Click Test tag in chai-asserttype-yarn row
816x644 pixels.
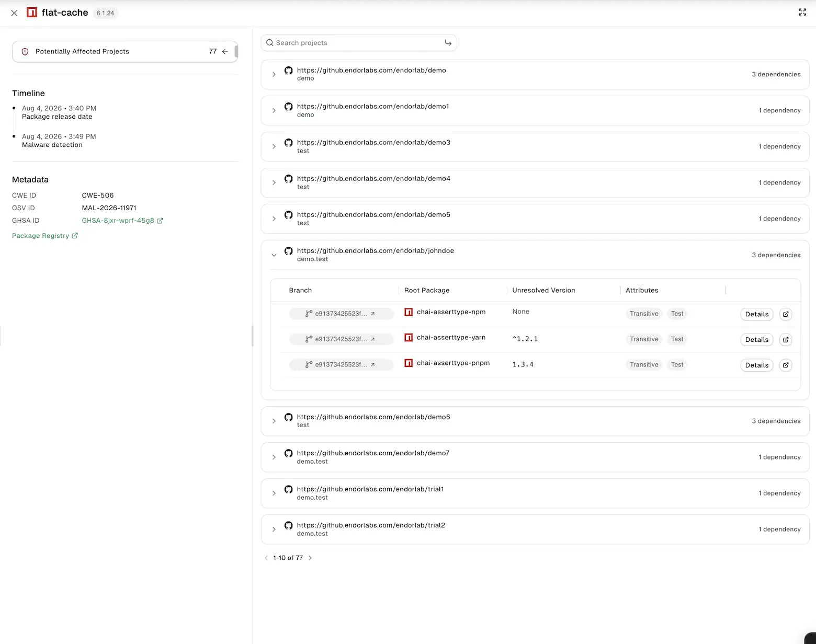[677, 339]
